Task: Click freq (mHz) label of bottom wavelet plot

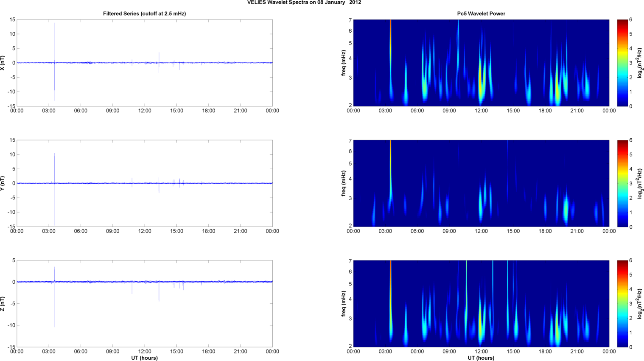Action: coord(344,304)
